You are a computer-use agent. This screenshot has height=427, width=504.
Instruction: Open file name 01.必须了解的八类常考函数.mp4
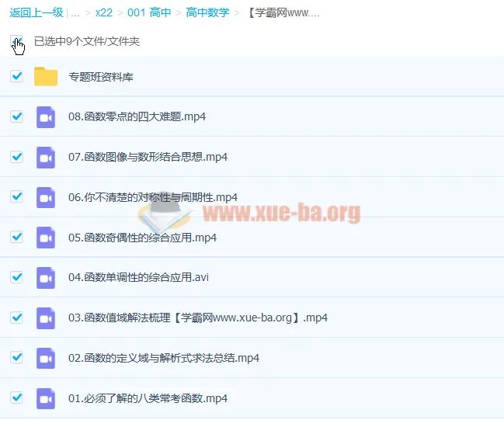[148, 398]
